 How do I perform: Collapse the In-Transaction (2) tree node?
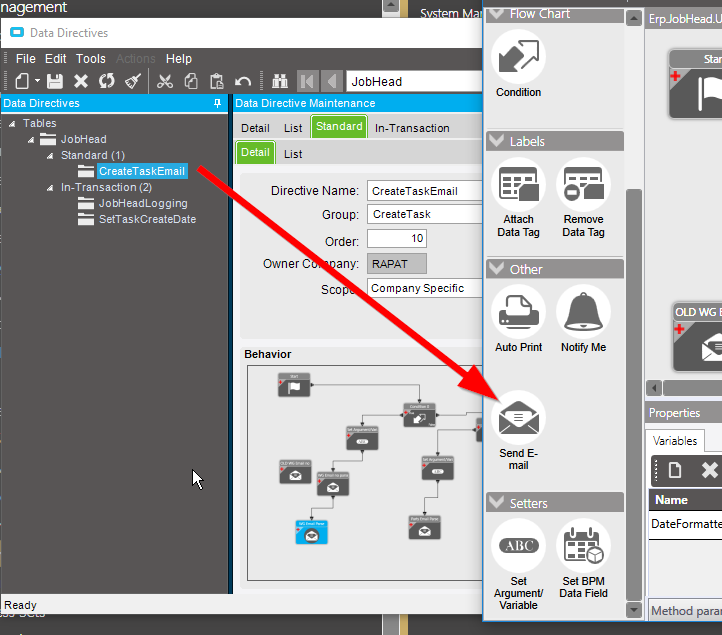(50, 188)
